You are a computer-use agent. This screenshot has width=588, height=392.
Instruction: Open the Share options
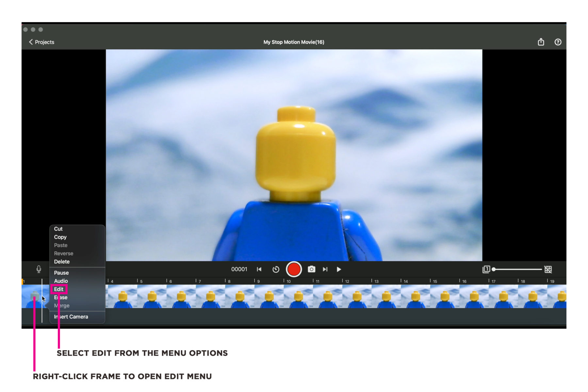[541, 42]
